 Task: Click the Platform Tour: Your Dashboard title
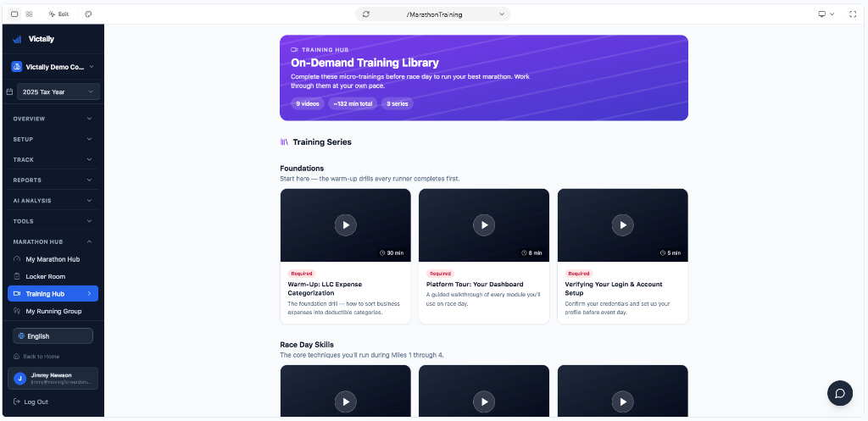(x=475, y=285)
